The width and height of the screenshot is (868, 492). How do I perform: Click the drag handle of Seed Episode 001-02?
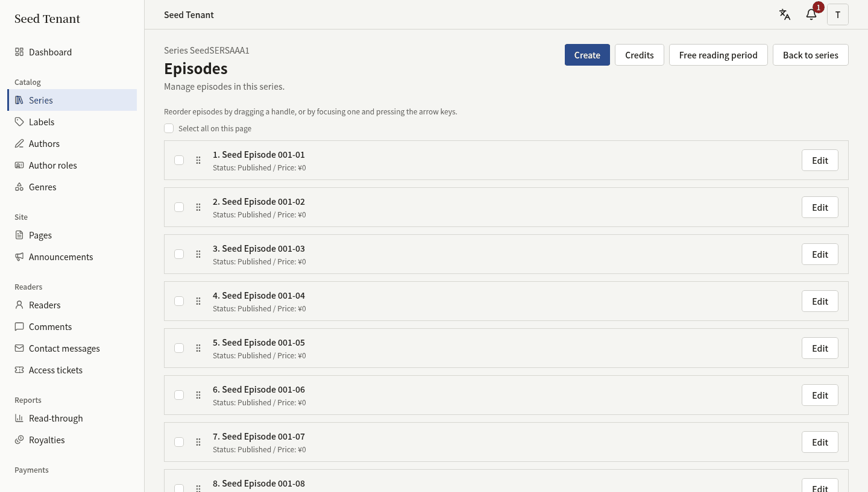click(198, 207)
